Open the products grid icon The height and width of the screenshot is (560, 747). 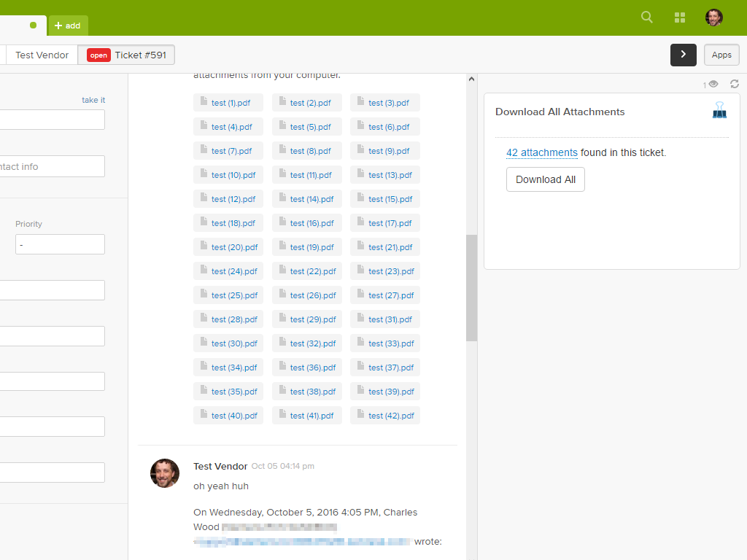point(680,17)
